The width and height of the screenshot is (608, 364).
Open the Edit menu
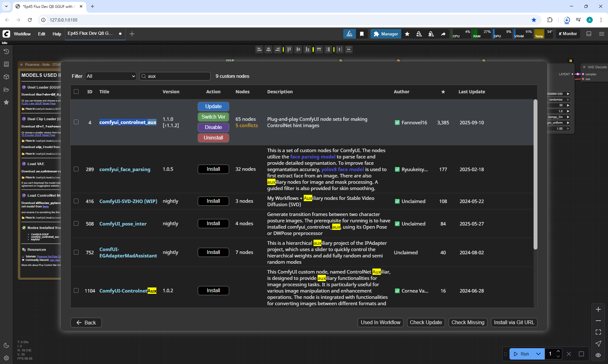pos(41,34)
